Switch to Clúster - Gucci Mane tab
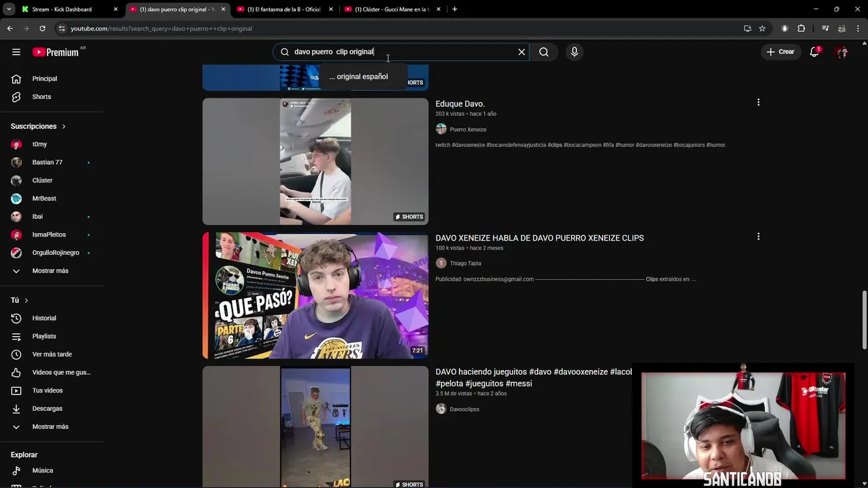Screen dimensions: 868x488 coord(393,9)
